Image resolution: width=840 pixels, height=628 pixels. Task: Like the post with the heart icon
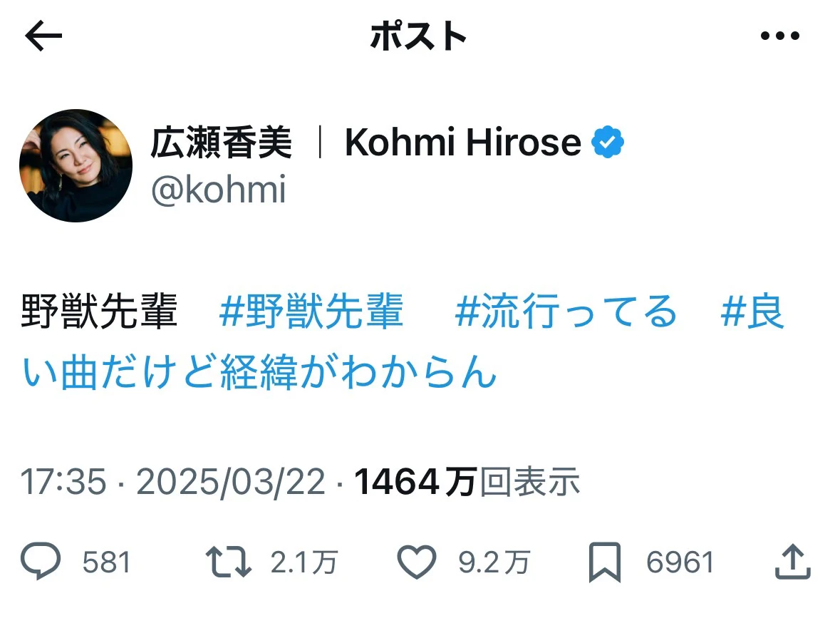pos(415,562)
